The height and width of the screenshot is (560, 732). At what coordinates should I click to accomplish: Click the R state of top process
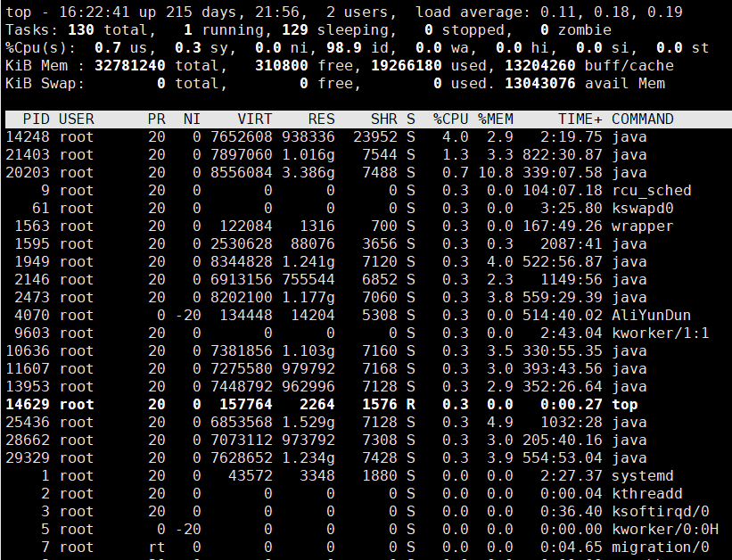point(410,405)
